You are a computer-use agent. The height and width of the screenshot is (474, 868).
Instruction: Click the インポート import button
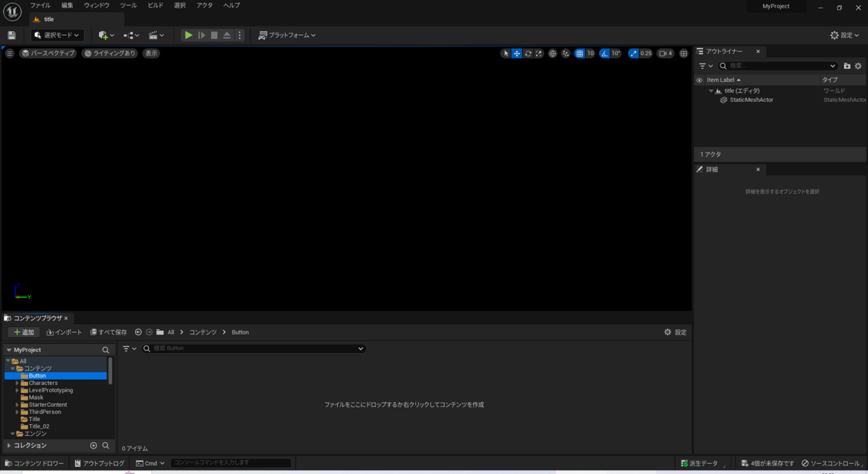(64, 332)
